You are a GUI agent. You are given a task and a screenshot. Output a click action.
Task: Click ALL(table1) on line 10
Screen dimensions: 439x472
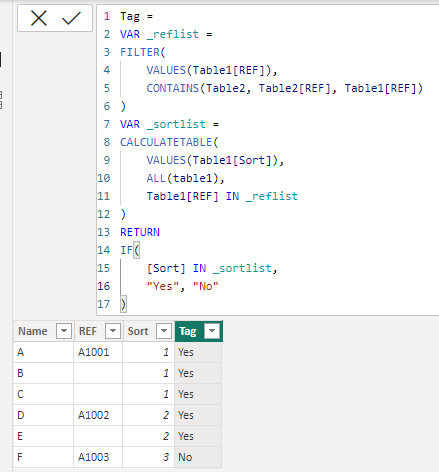[182, 178]
